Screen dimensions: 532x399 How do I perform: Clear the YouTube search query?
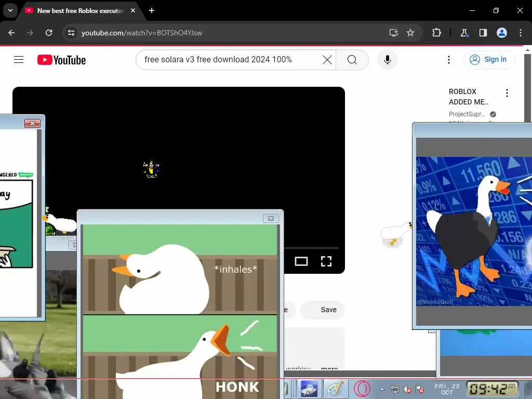(327, 60)
